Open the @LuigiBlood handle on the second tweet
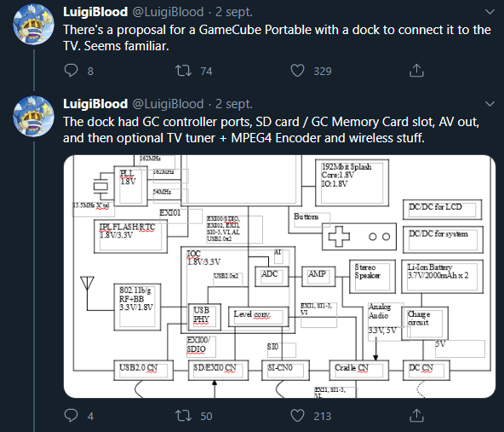This screenshot has height=432, width=504. tap(168, 104)
